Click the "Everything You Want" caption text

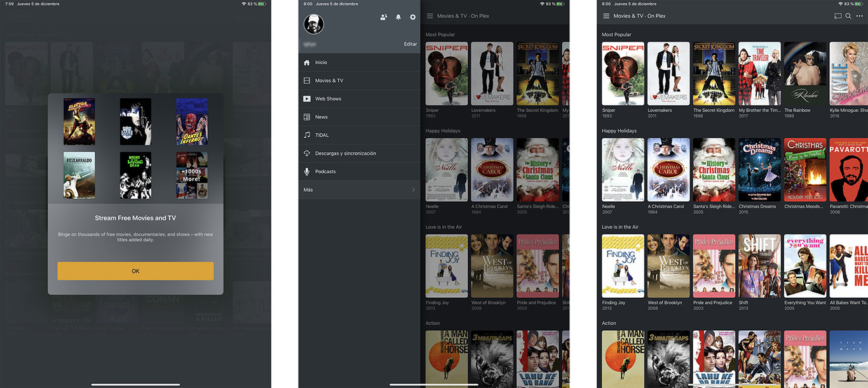[805, 303]
